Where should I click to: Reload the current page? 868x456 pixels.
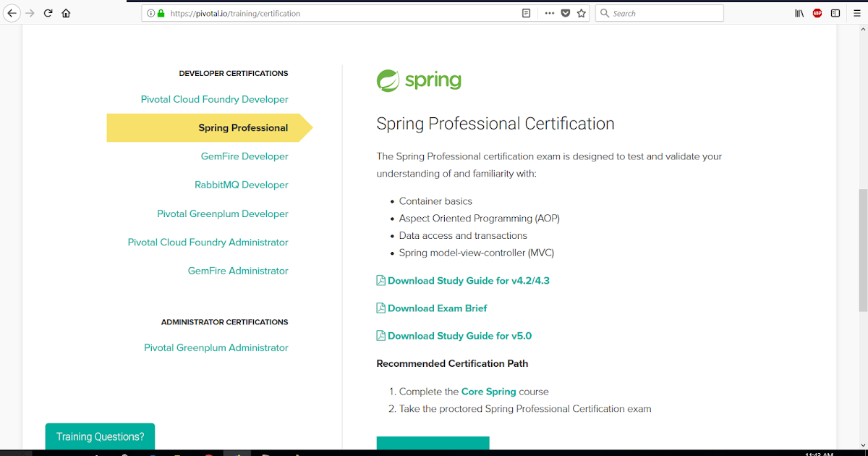[48, 12]
